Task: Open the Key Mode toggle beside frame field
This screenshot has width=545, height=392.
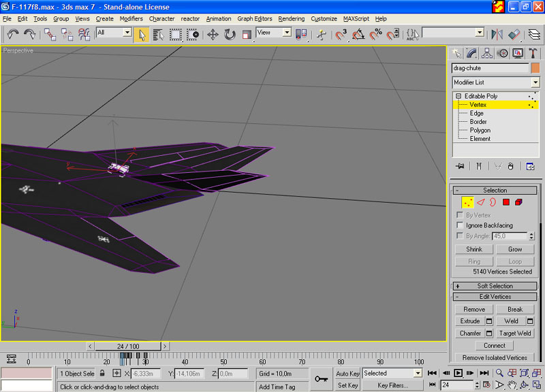Action: click(432, 385)
